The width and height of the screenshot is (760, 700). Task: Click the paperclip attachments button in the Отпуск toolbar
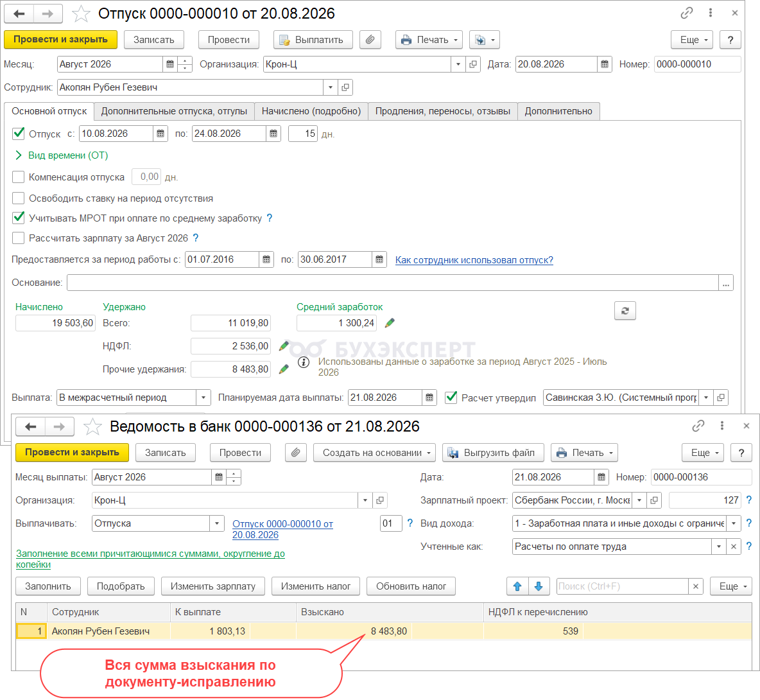click(370, 40)
